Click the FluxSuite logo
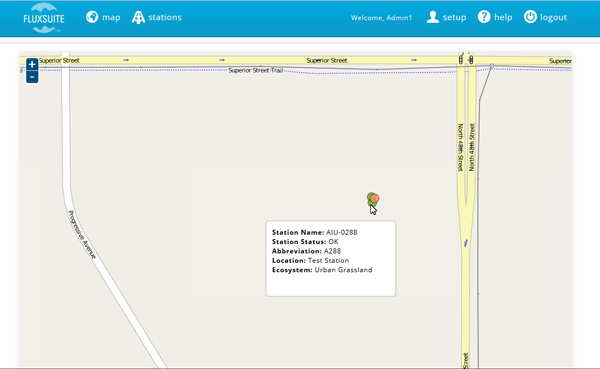The height and width of the screenshot is (369, 600). (x=44, y=18)
